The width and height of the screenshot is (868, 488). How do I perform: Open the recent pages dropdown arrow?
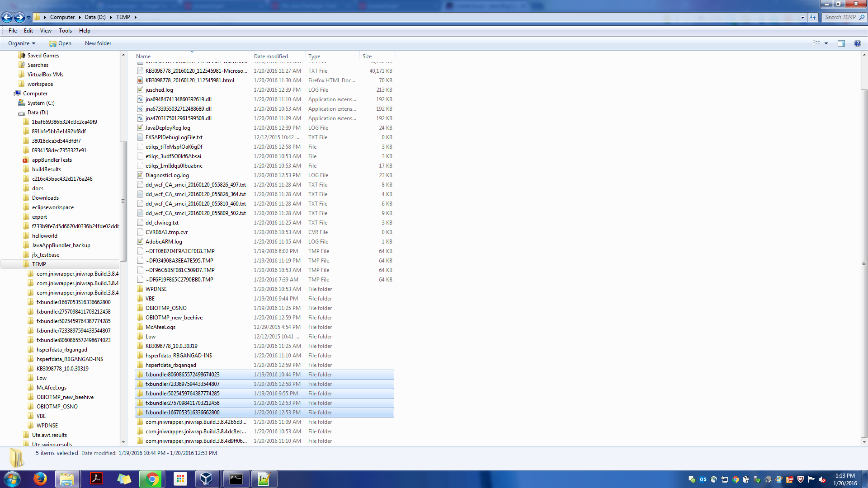pyautogui.click(x=29, y=17)
